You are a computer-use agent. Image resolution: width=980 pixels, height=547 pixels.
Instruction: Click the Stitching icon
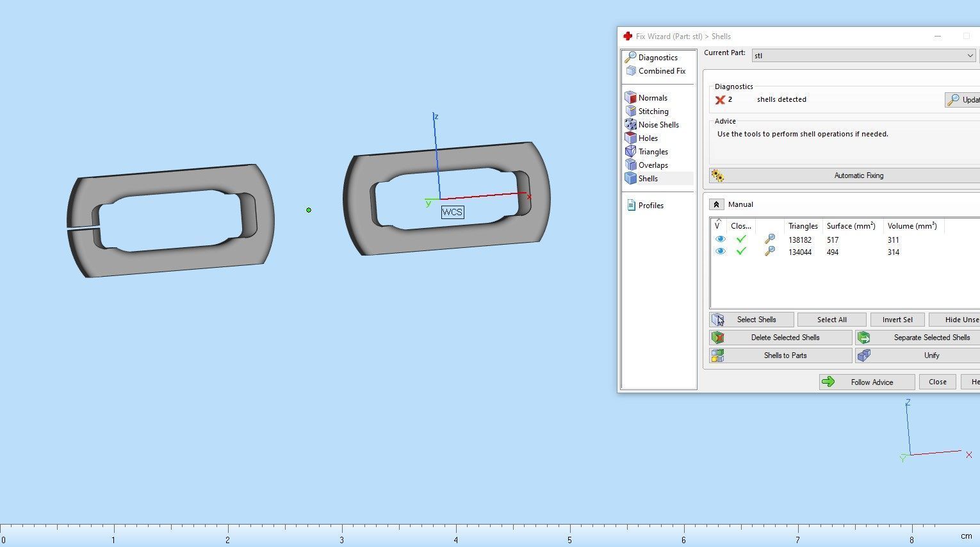[x=631, y=111]
